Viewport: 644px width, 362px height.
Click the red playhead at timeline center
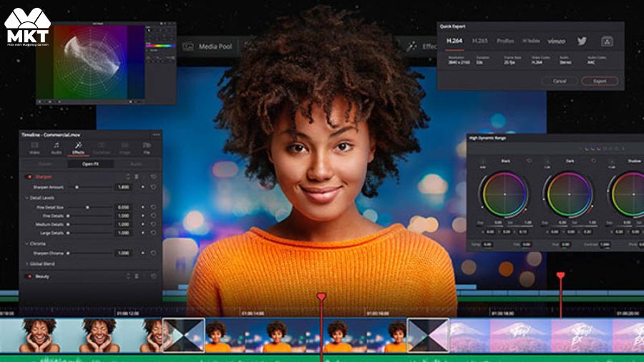(x=321, y=296)
